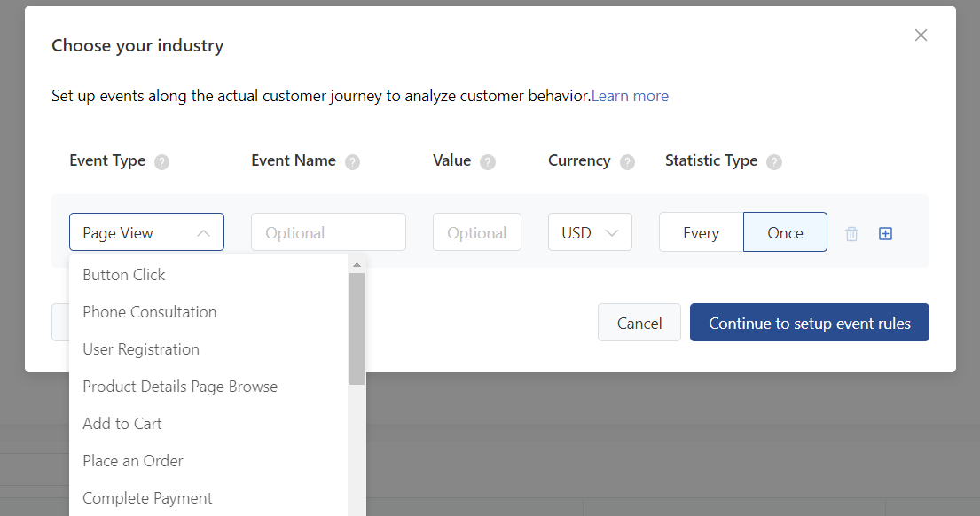Screen dimensions: 980x516
Task: Click the help icon beside Statistic Type
Action: (x=773, y=162)
